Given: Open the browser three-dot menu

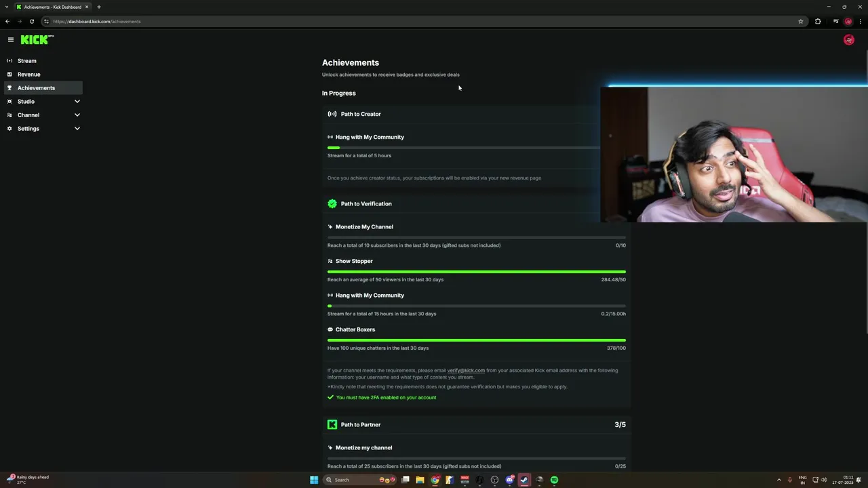Looking at the screenshot, I should 860,21.
